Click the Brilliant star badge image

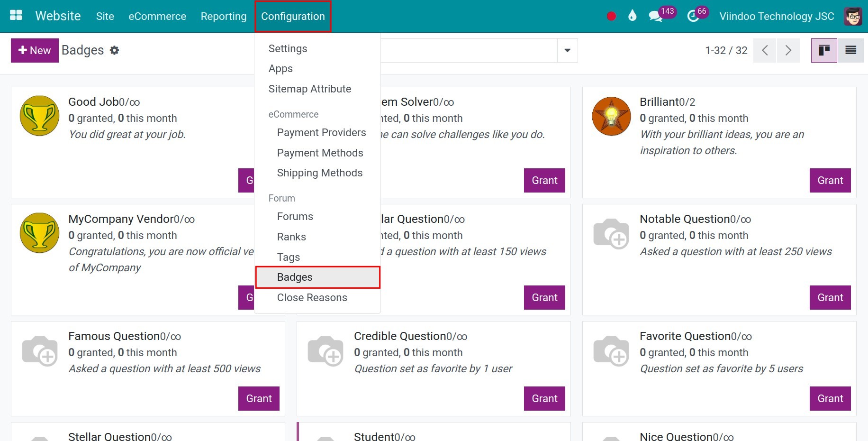pos(611,116)
